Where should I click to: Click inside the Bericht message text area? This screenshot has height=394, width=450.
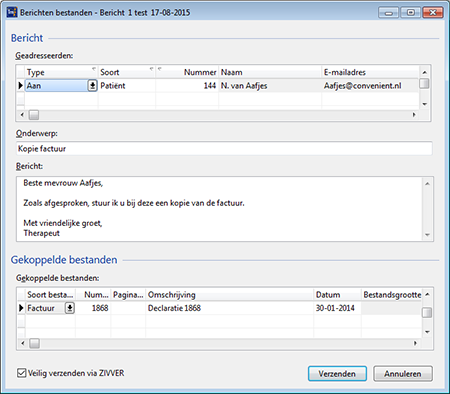(x=220, y=209)
